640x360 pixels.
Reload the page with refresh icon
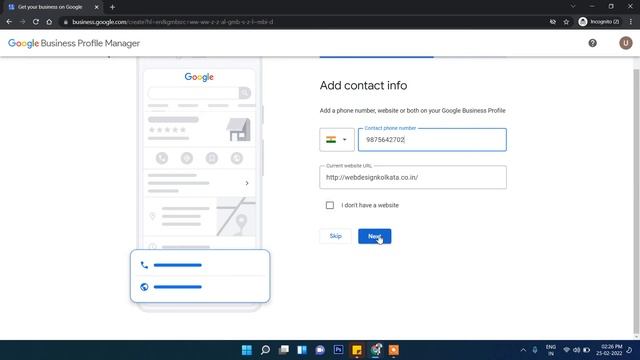tap(36, 22)
